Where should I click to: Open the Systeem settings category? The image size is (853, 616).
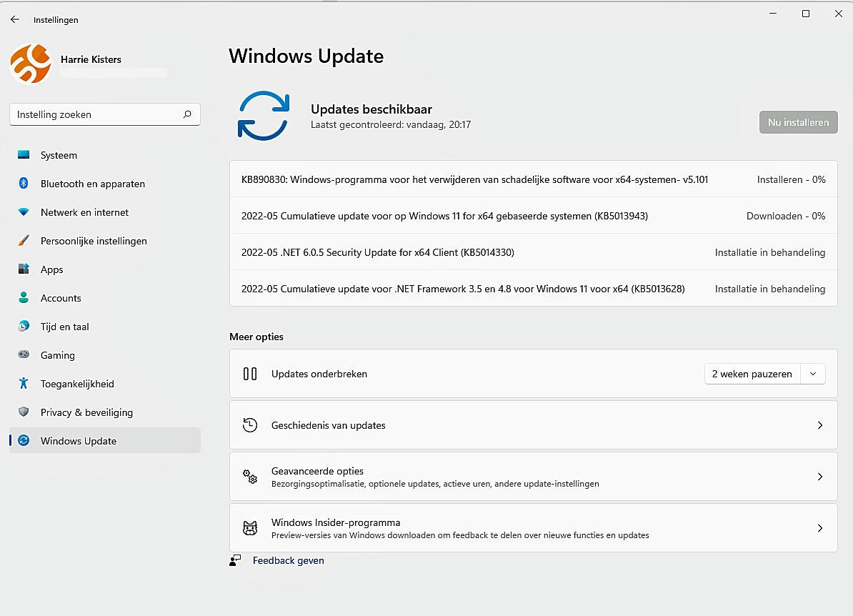tap(104, 155)
